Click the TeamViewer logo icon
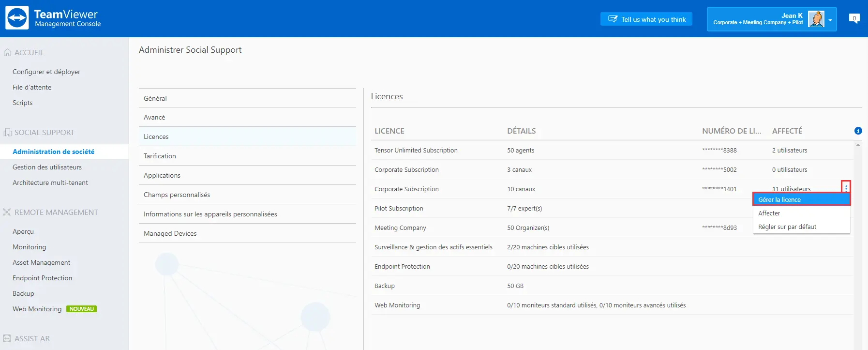The image size is (868, 350). 17,18
